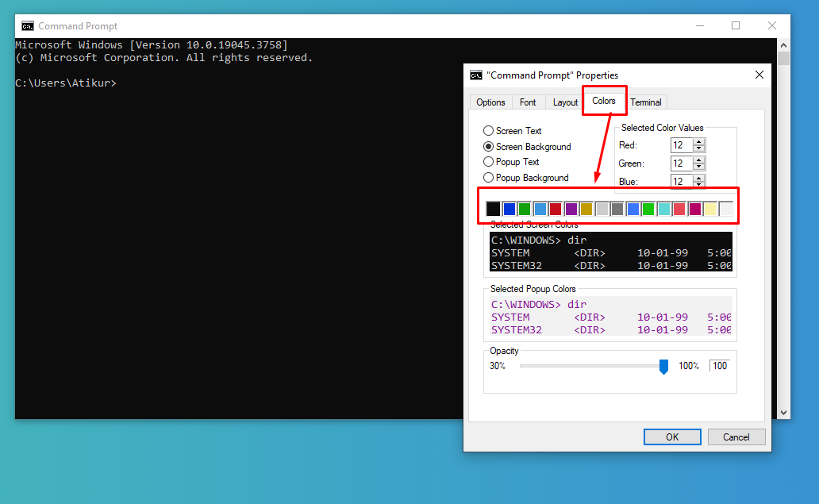This screenshot has width=819, height=504.
Task: Pick the light gray color swatch
Action: [x=602, y=209]
